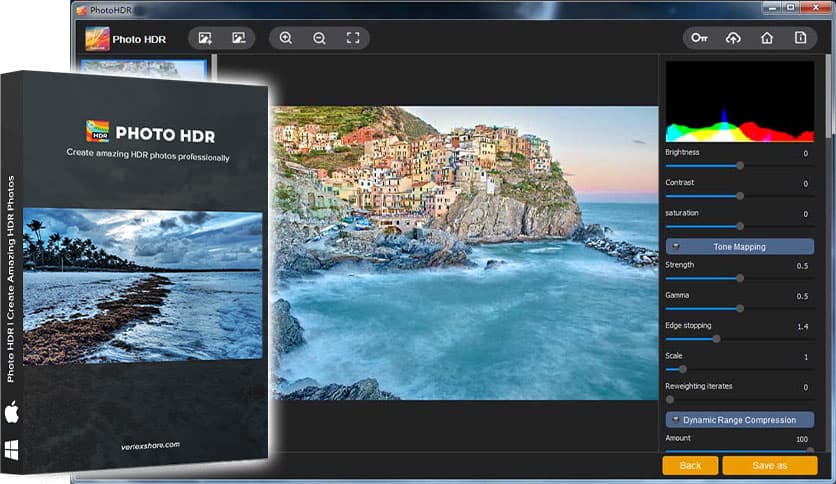Open the info document icon
This screenshot has width=836, height=484.
point(800,38)
